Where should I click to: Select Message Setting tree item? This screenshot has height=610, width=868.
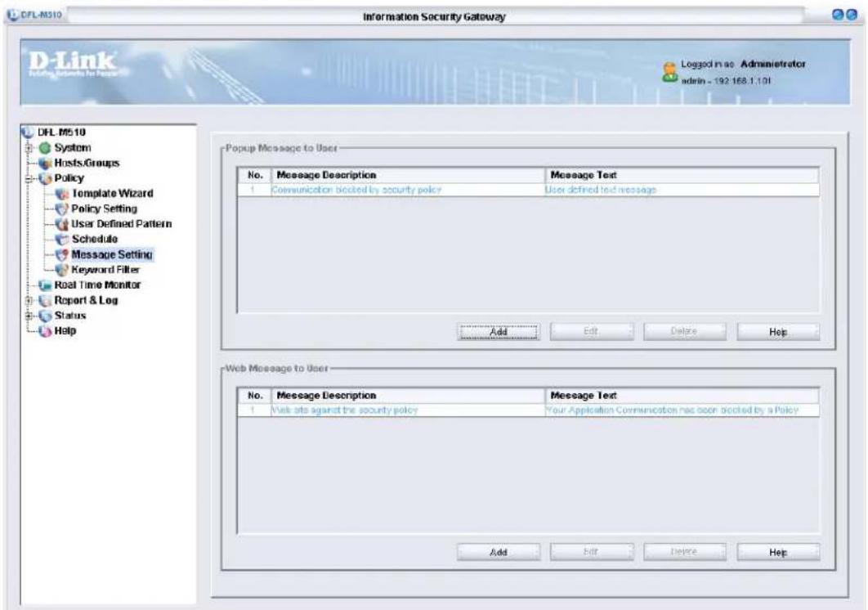click(x=112, y=255)
